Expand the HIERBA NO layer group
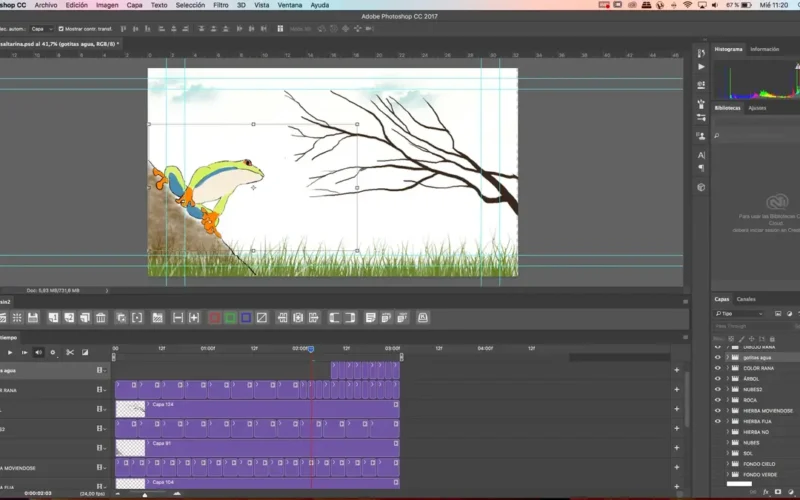The image size is (800, 500). click(x=728, y=432)
